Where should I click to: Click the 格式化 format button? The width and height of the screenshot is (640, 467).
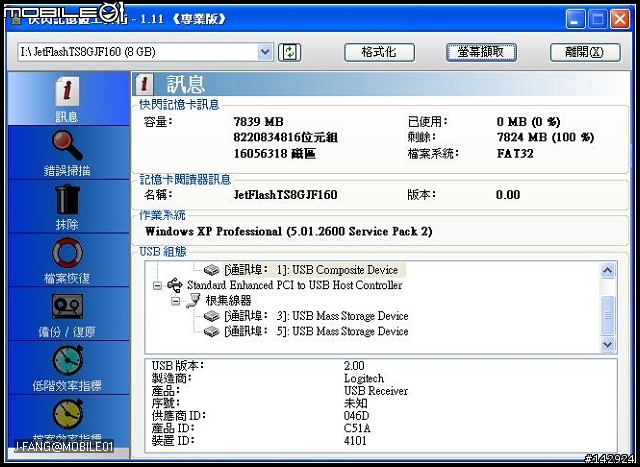click(x=379, y=52)
